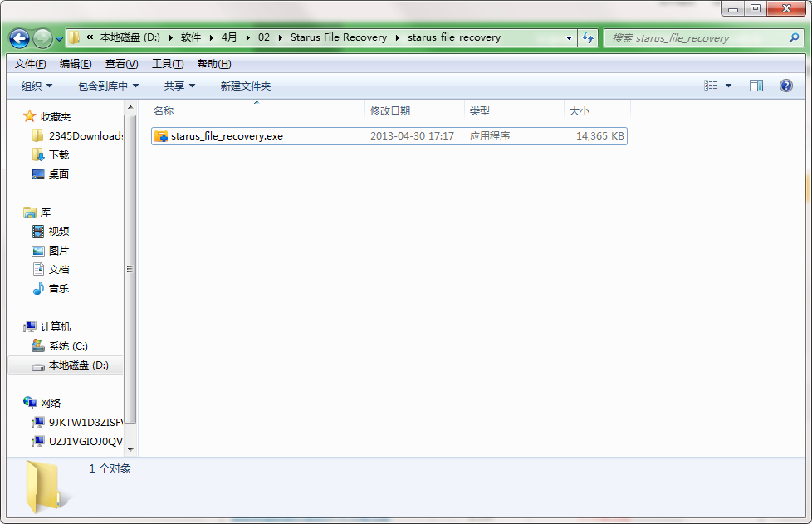The height and width of the screenshot is (524, 812).
Task: Expand the address bar history dropdown
Action: click(x=569, y=38)
